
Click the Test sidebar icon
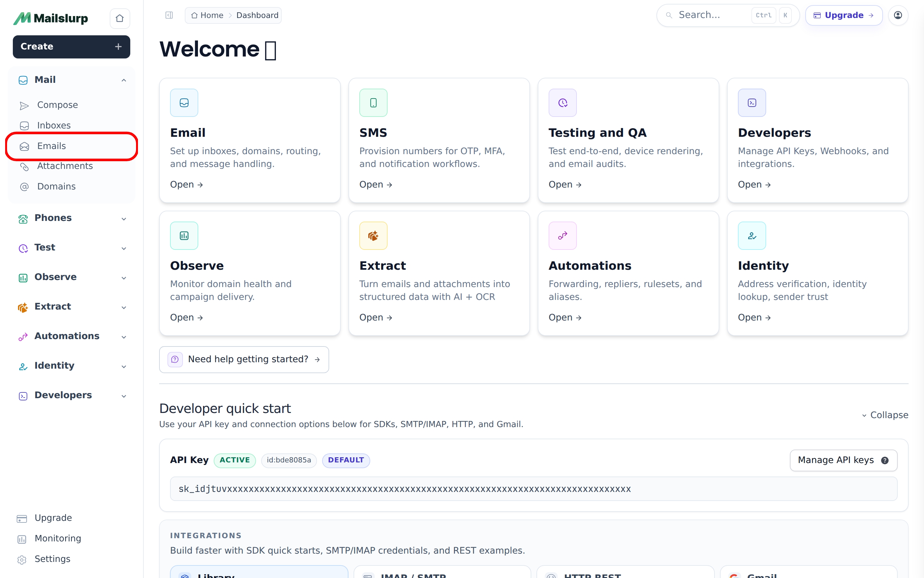[23, 248]
